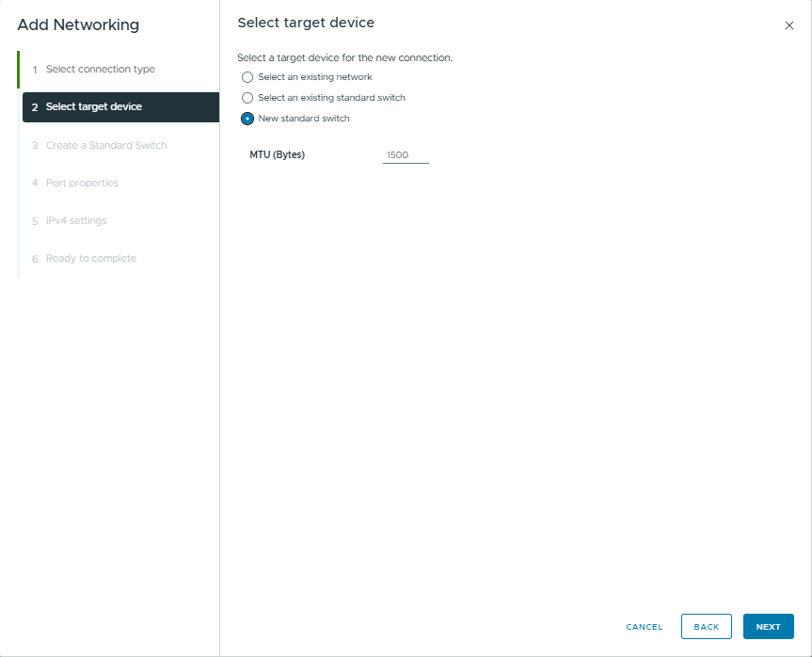Jump to step 3 Create a Standard Switch
The width and height of the screenshot is (812, 657).
click(106, 146)
